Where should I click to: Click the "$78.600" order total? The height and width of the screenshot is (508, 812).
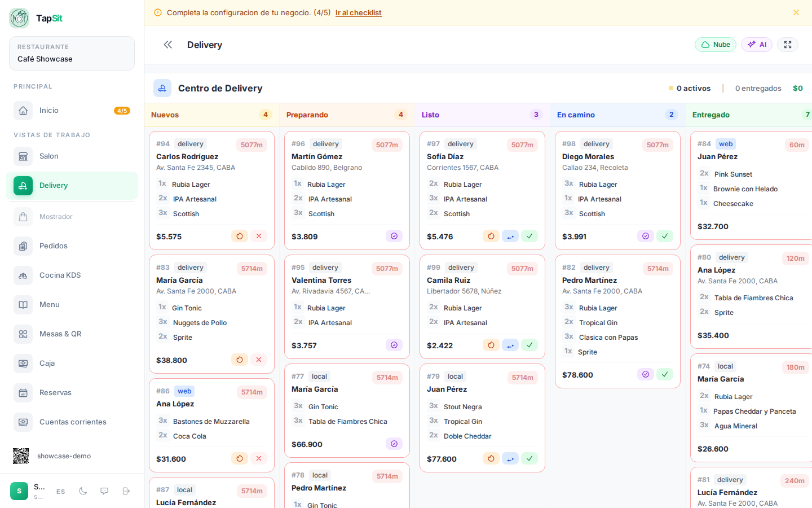click(577, 375)
